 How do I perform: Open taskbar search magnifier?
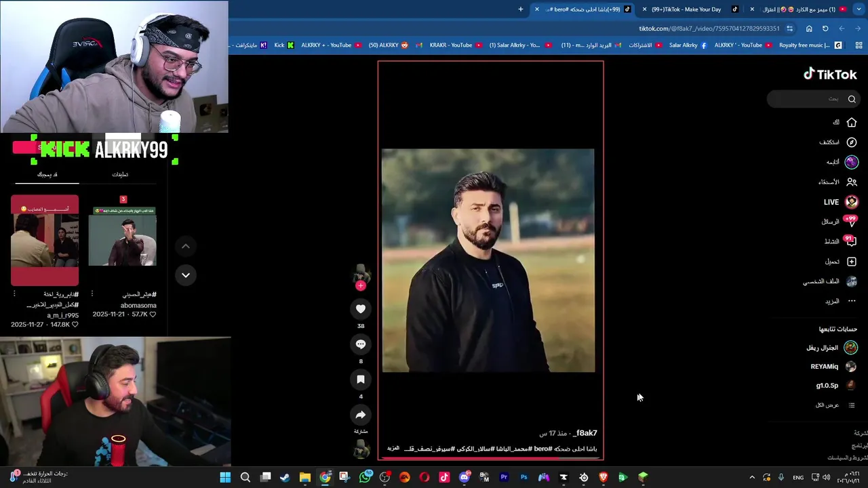245,477
